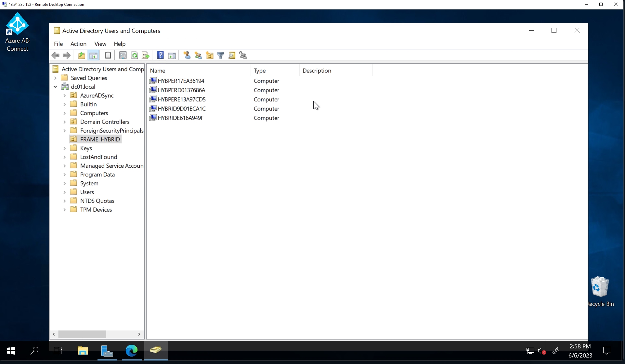Image resolution: width=625 pixels, height=364 pixels.
Task: Click the Export List toolbar icon
Action: (146, 56)
